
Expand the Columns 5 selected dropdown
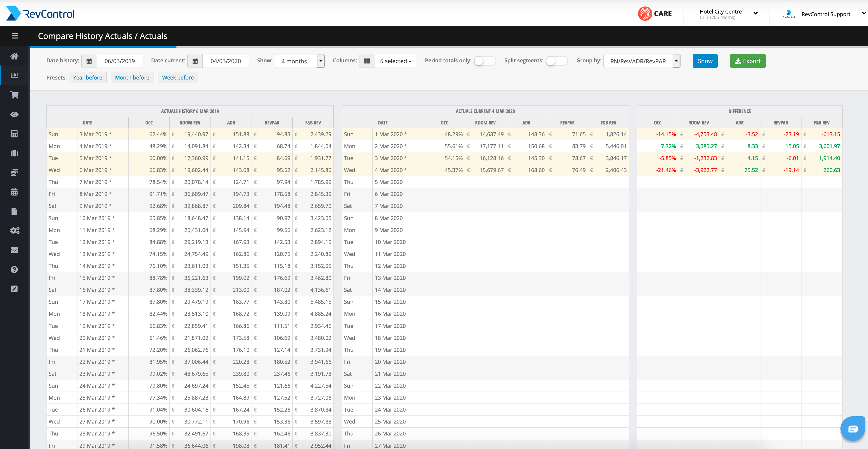(x=396, y=61)
